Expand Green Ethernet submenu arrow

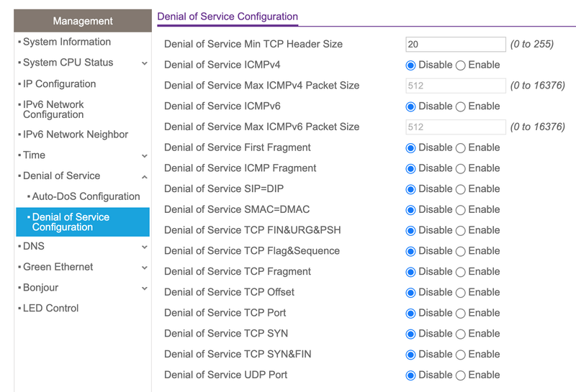coord(145,268)
